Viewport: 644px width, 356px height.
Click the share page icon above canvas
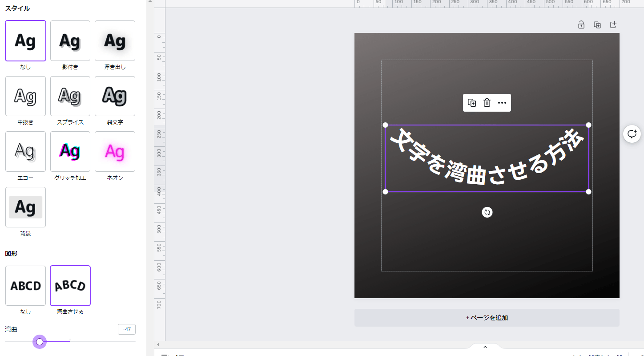[613, 24]
